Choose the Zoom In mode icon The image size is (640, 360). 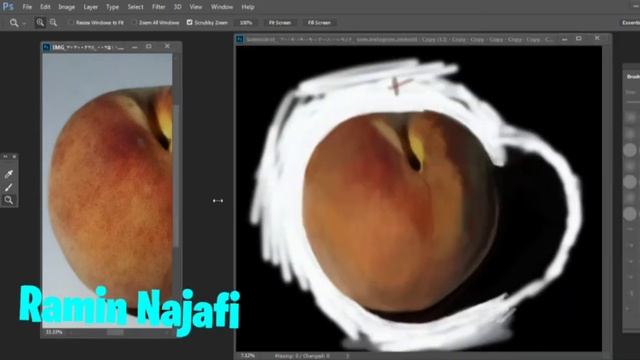coord(40,22)
